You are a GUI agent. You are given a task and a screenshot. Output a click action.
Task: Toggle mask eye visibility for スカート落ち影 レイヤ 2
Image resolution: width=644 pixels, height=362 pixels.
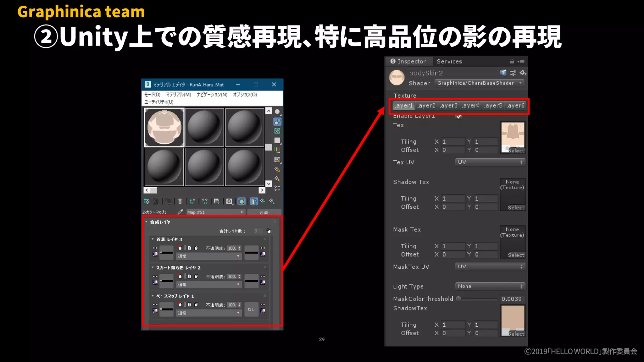click(x=263, y=276)
